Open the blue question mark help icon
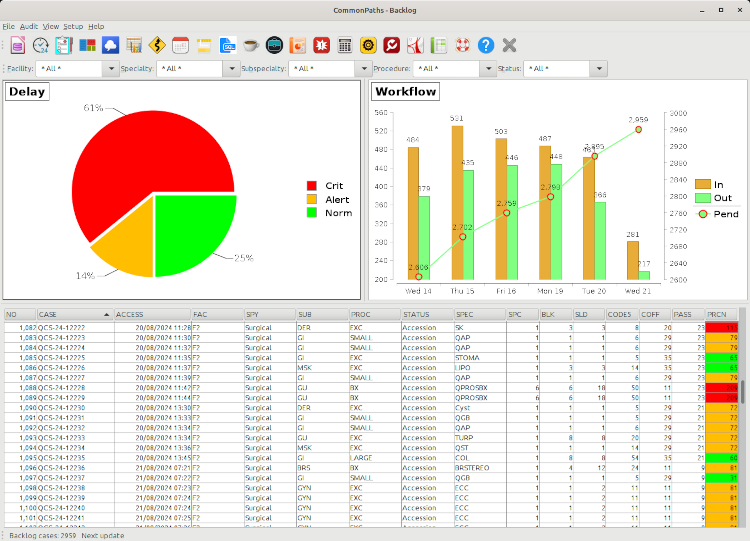 pos(486,45)
